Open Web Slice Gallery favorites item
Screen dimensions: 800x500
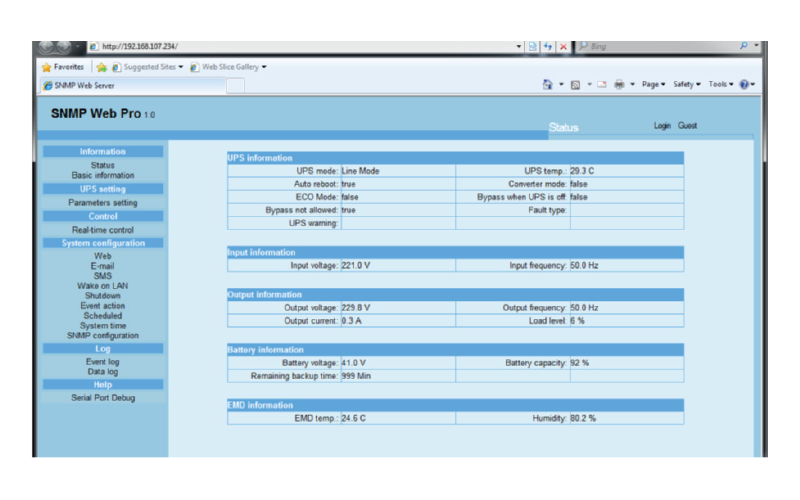[230, 67]
